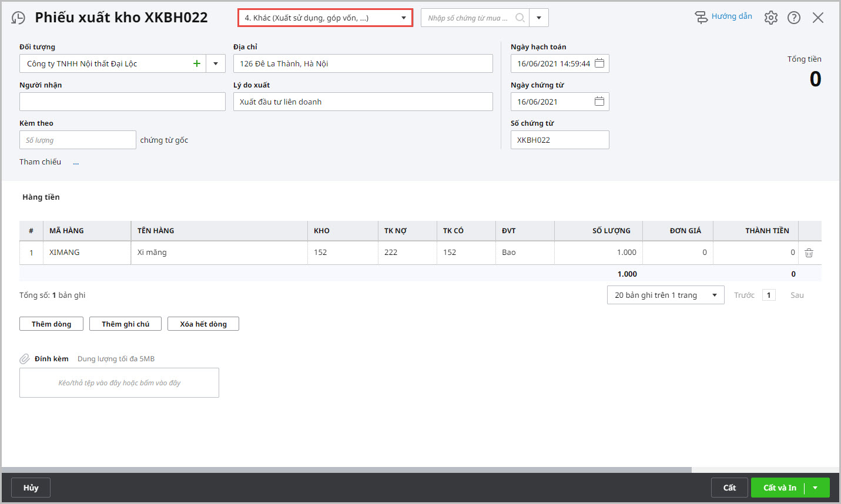This screenshot has height=504, width=841.
Task: Open calendar for Ngày hạch toán
Action: [x=599, y=63]
